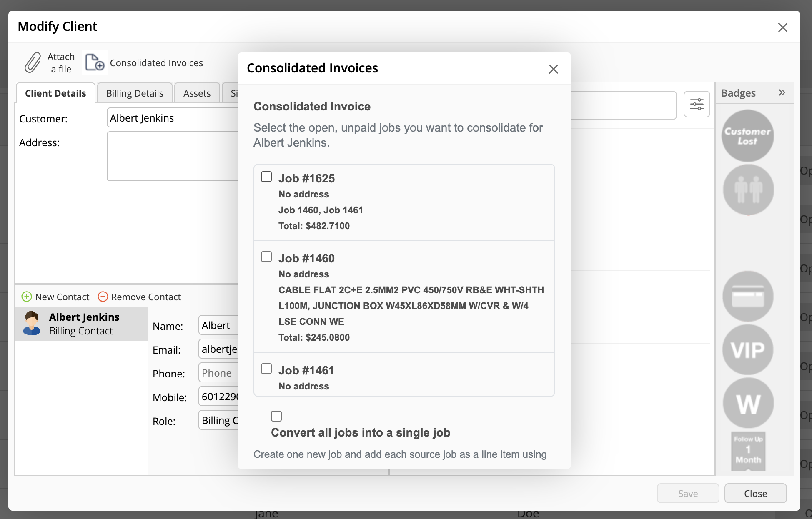This screenshot has width=812, height=519.
Task: Tick the Job #1461 checkbox
Action: [266, 369]
